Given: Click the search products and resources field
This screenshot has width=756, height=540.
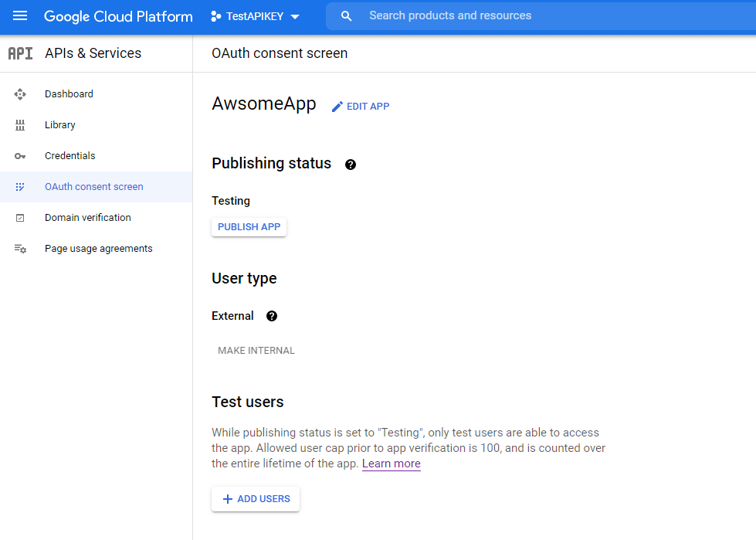Looking at the screenshot, I should [x=463, y=15].
